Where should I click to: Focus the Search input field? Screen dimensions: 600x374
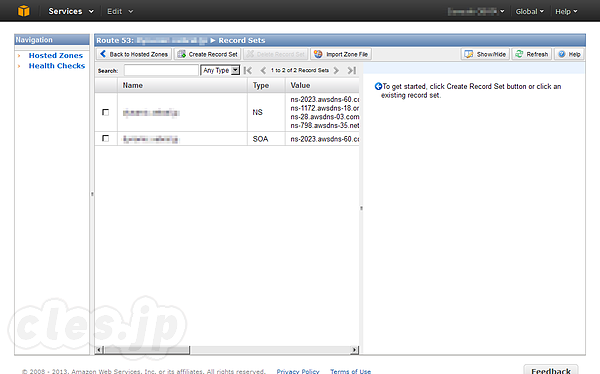click(161, 70)
